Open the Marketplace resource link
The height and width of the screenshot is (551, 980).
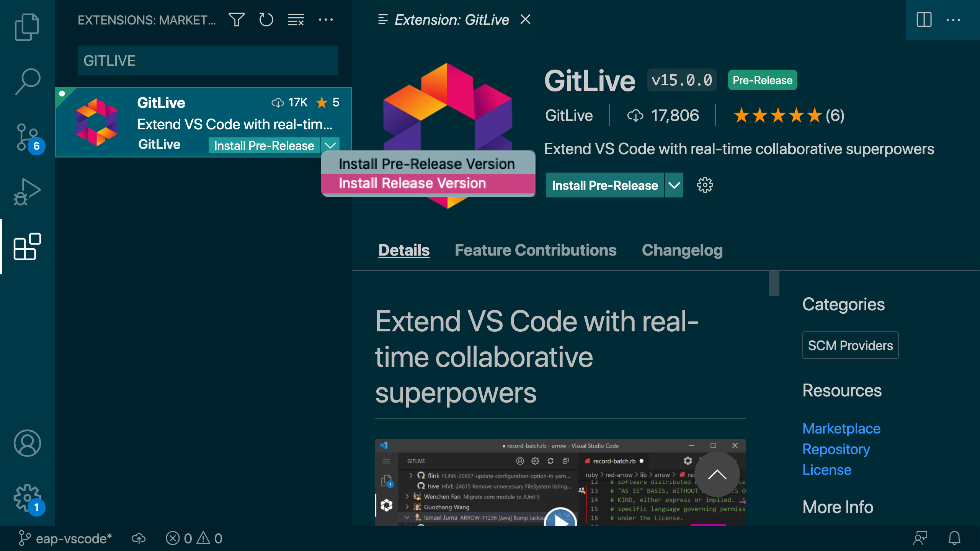pos(841,429)
